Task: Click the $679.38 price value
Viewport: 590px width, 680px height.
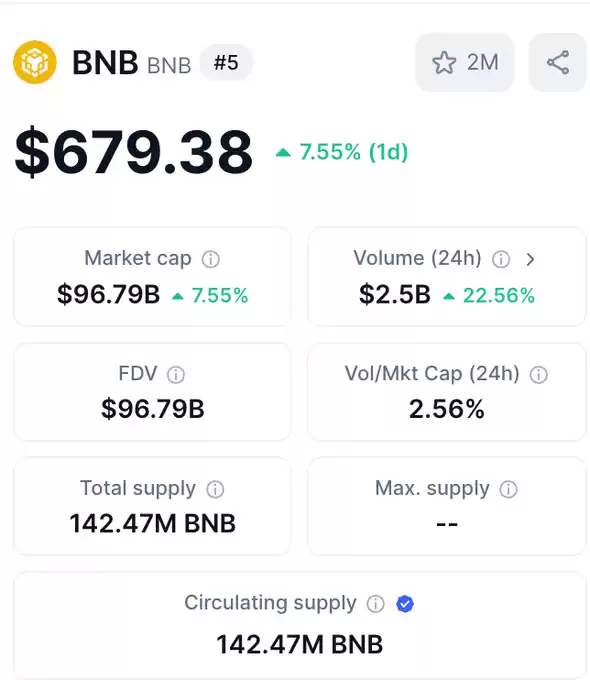Action: [x=134, y=152]
